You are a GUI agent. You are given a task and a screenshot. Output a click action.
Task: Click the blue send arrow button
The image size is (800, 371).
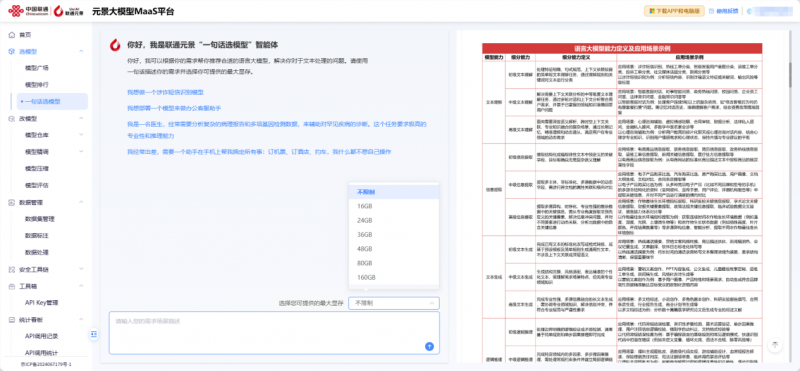pos(429,347)
